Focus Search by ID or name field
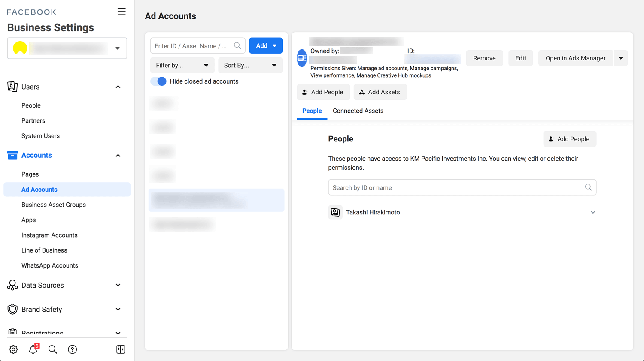 tap(462, 187)
